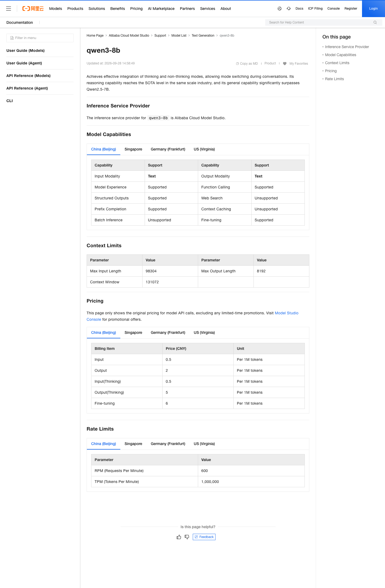The width and height of the screenshot is (385, 588).
Task: Open the headset customer support icon
Action: [289, 9]
